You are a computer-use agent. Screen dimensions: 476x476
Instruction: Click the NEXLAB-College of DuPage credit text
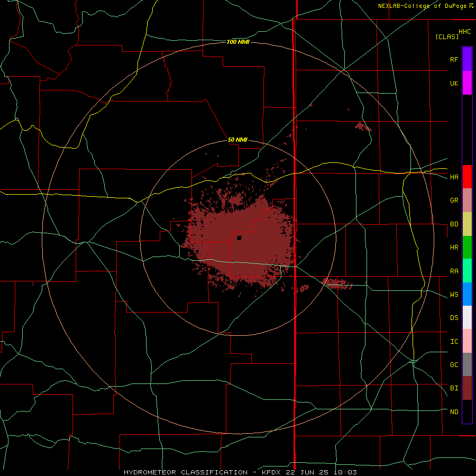(422, 6)
